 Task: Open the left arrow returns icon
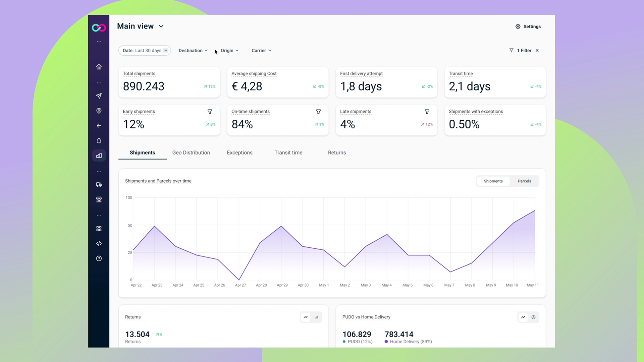coord(99,126)
